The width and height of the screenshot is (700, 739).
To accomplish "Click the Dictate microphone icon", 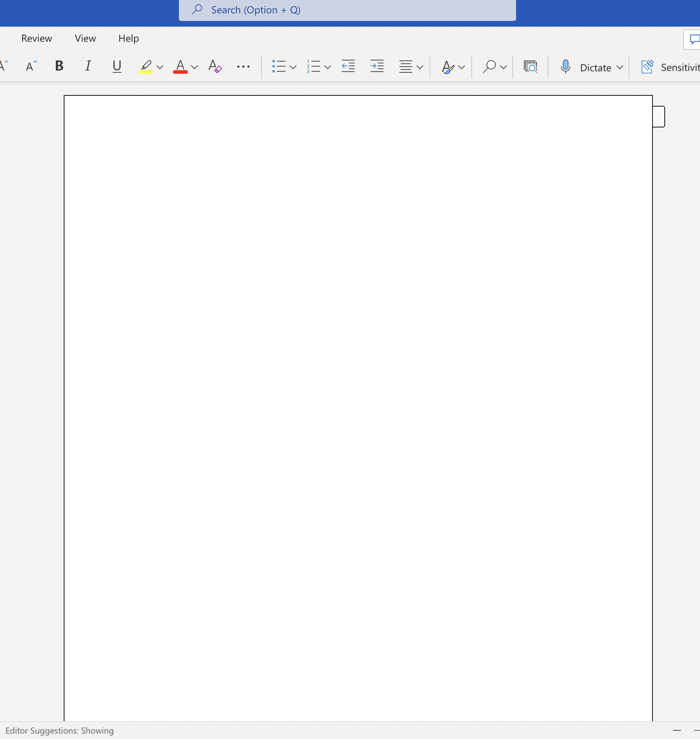I will click(566, 66).
